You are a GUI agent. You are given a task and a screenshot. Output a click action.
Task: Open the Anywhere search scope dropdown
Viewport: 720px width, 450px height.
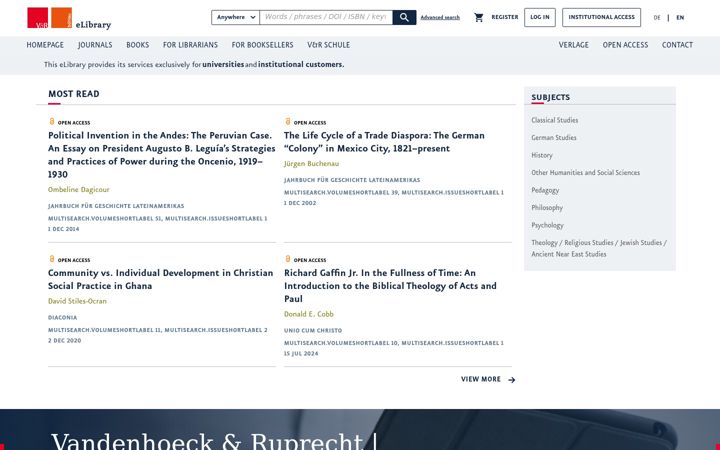(236, 17)
